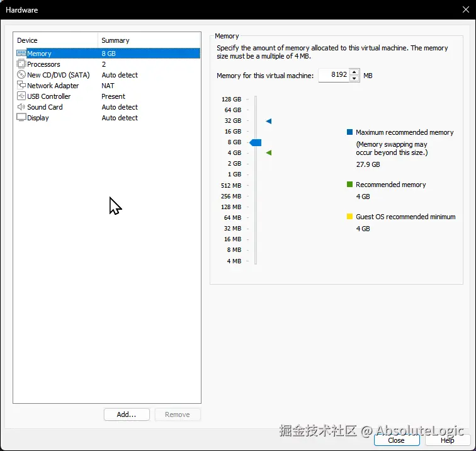
Task: Click the 27.9 GB value text
Action: [x=368, y=164]
